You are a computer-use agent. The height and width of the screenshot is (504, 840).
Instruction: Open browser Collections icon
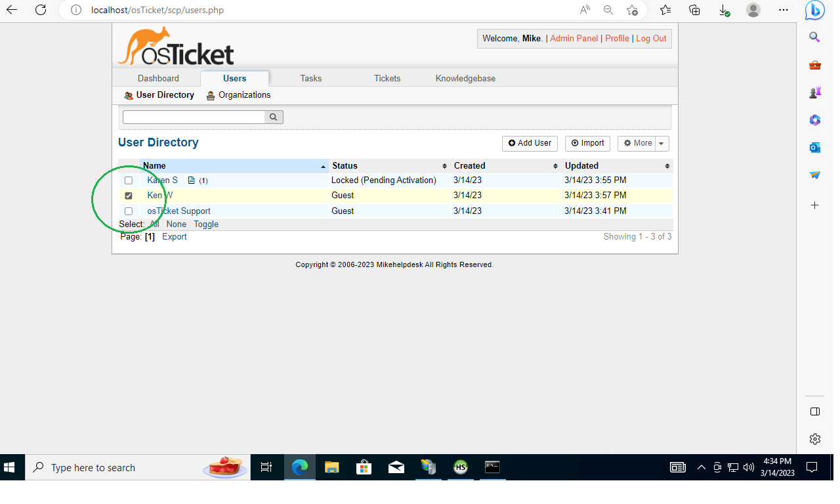point(694,10)
